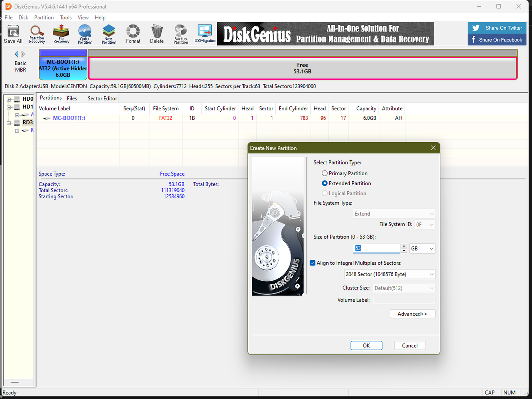Open the Backup Partition tool

(x=181, y=34)
